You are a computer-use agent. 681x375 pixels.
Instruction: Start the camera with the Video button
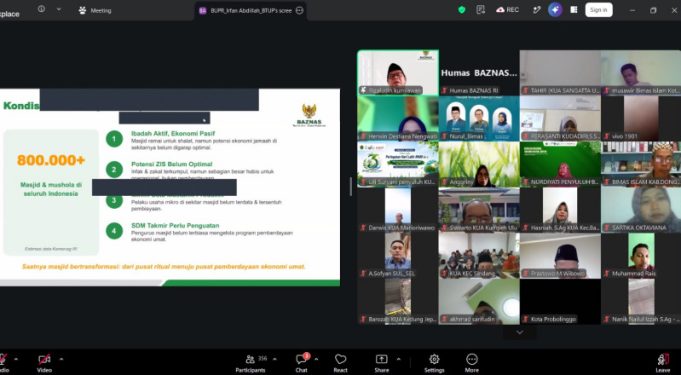tap(44, 363)
